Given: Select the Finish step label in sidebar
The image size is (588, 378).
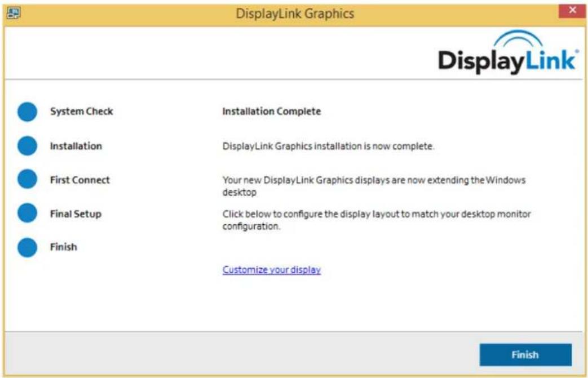Looking at the screenshot, I should (x=63, y=247).
